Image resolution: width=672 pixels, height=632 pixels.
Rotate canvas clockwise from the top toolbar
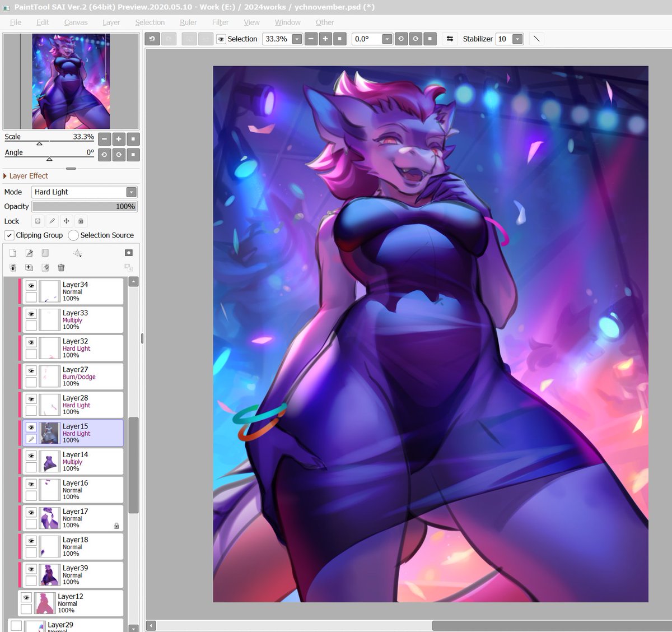point(416,39)
